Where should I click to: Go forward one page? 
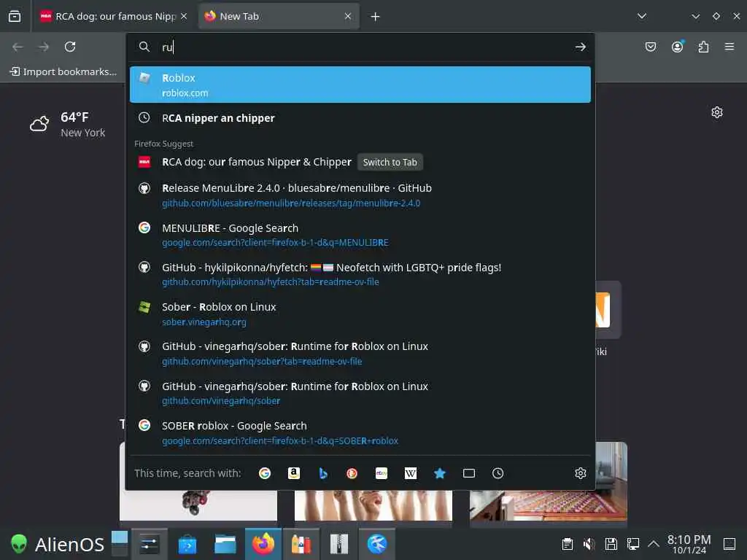[x=44, y=47]
